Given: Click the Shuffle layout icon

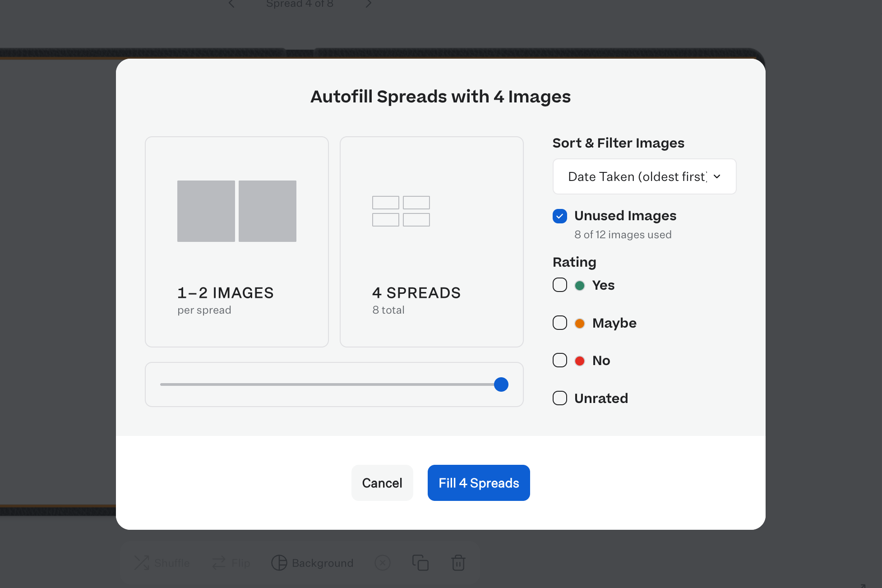Looking at the screenshot, I should tap(142, 563).
